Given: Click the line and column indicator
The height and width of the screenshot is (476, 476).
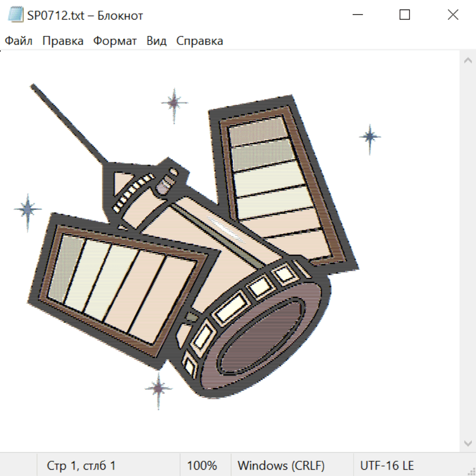Looking at the screenshot, I should [x=81, y=466].
